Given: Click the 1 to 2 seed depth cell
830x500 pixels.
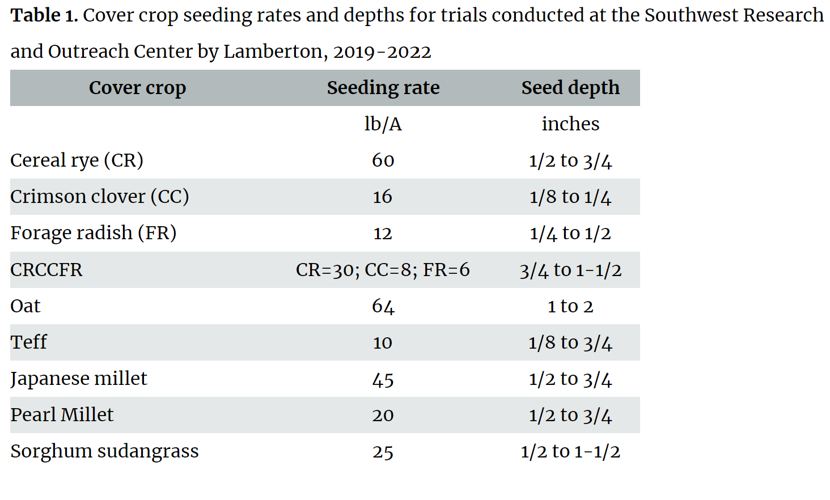Looking at the screenshot, I should tap(570, 306).
